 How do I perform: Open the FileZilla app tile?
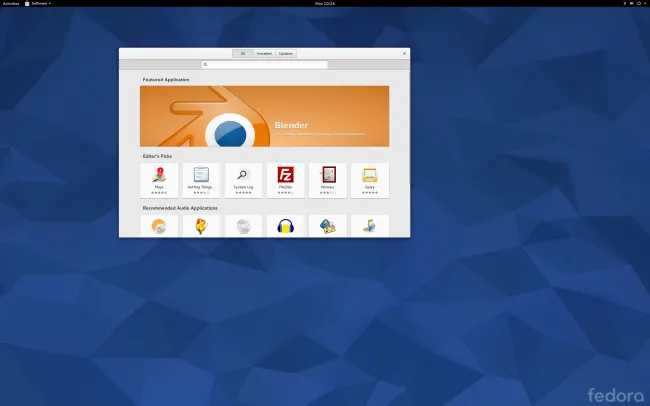[x=286, y=180]
